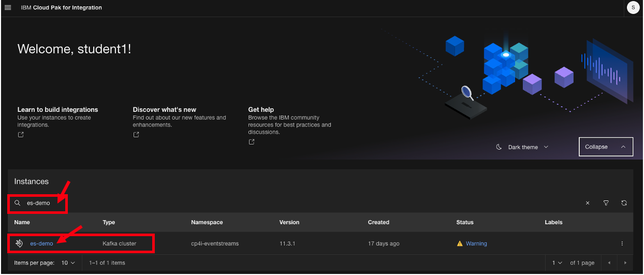Viewport: 644px width, 275px height.
Task: Sort instances by Created column header
Action: click(x=378, y=222)
